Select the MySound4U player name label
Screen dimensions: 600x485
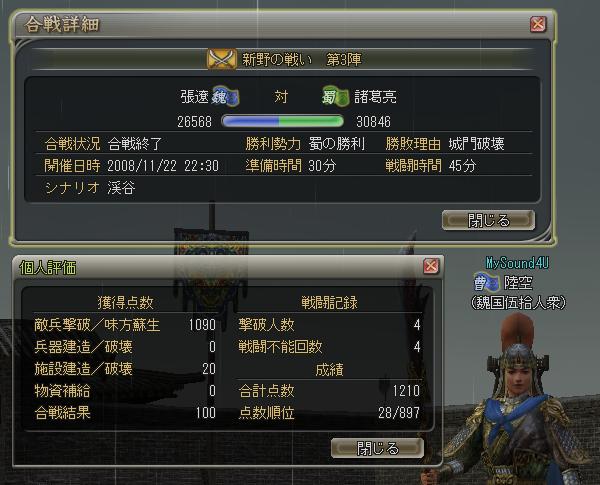(x=517, y=263)
